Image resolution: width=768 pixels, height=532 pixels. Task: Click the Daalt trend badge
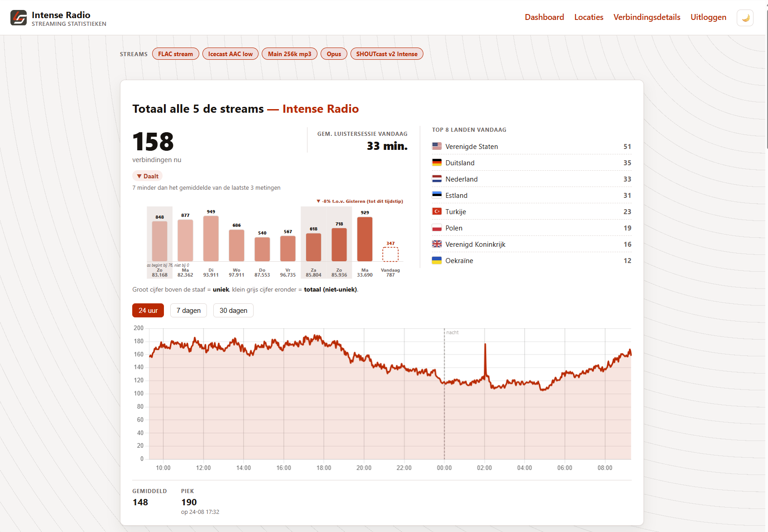pos(147,176)
